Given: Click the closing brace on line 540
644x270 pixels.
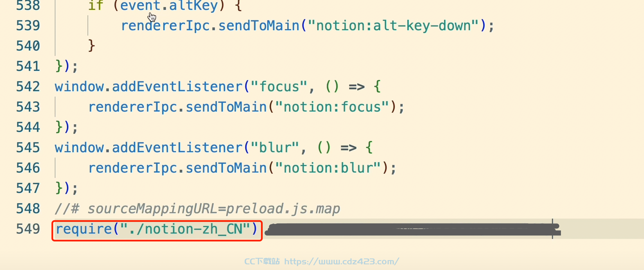Looking at the screenshot, I should coord(91,46).
